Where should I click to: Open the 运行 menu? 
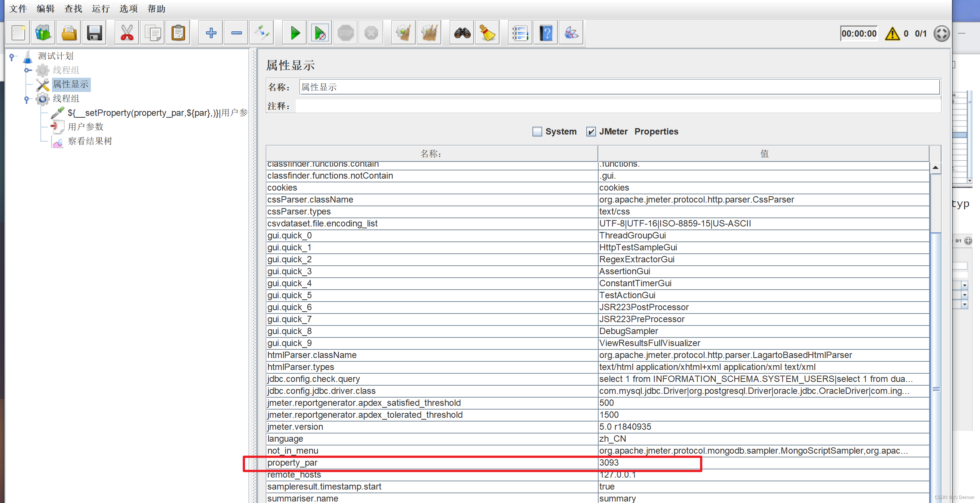pyautogui.click(x=101, y=8)
